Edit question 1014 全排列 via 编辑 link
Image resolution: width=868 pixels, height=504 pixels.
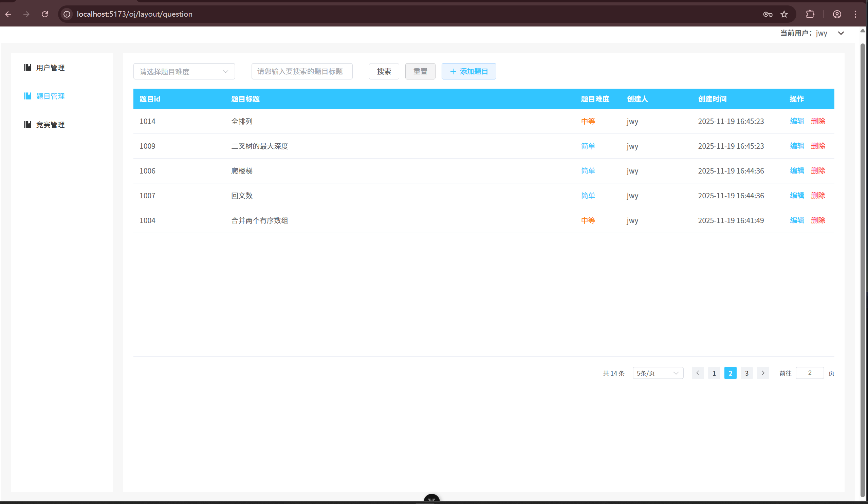point(797,121)
